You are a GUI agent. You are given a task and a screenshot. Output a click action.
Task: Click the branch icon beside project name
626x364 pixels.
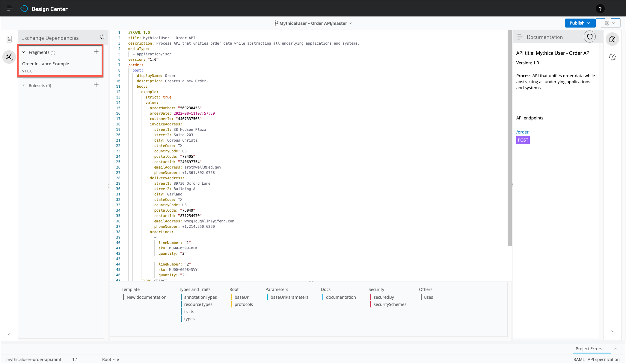[x=276, y=23]
